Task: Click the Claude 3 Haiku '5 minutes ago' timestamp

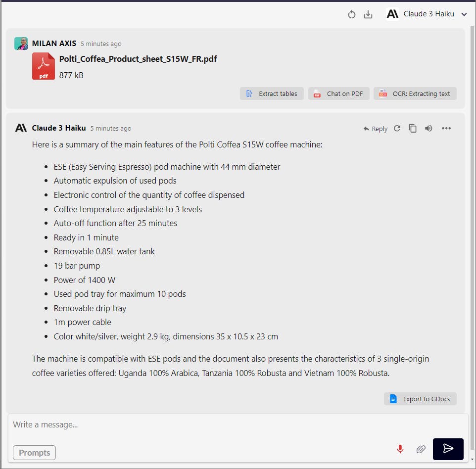Action: click(x=110, y=129)
